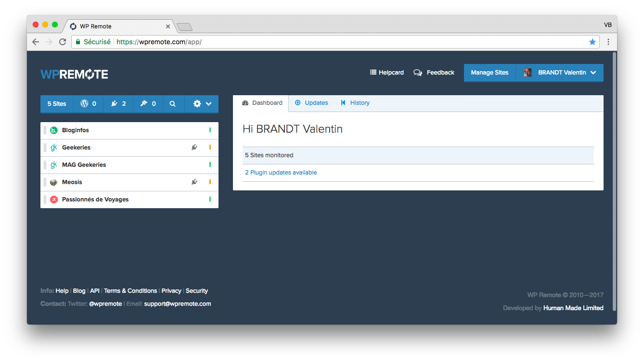Click the browser forward arrow
This screenshot has width=644, height=363.
49,42
